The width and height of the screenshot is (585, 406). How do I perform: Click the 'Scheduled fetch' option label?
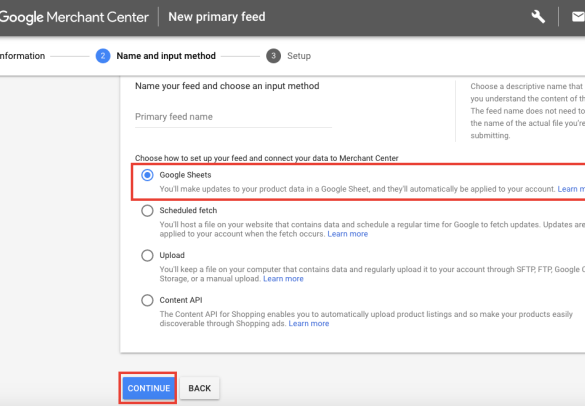188,210
